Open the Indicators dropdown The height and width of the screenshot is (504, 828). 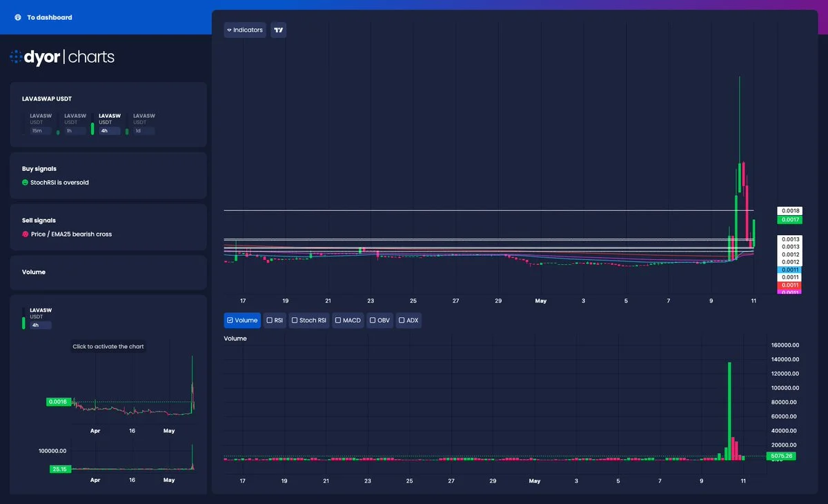245,30
